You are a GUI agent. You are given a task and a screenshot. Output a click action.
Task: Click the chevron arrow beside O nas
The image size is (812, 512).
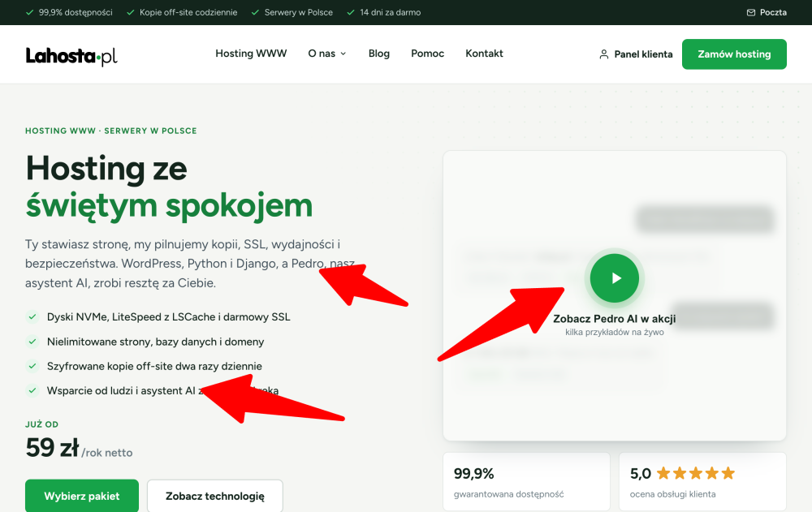(343, 54)
